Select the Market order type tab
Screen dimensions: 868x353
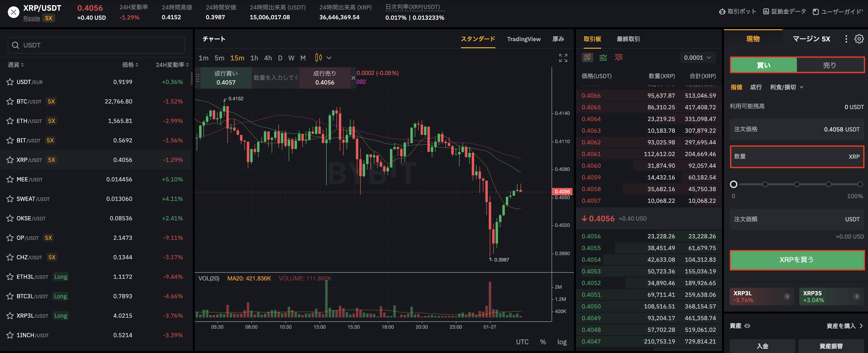[x=756, y=87]
